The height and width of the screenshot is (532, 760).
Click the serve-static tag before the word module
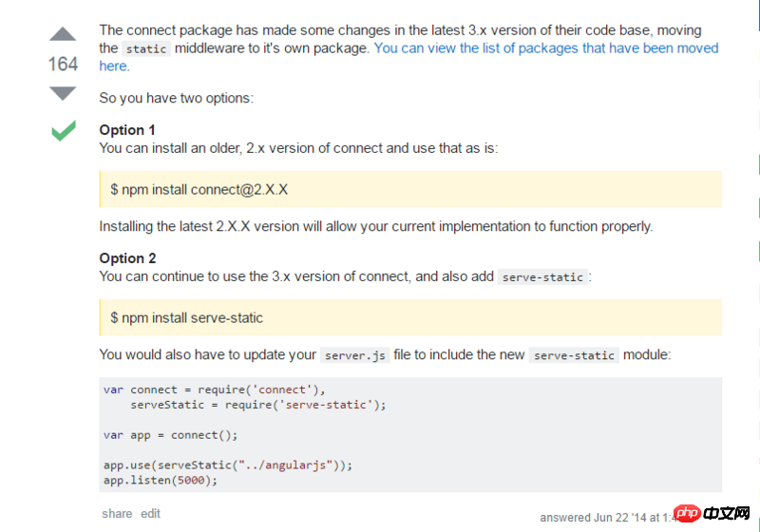point(574,355)
